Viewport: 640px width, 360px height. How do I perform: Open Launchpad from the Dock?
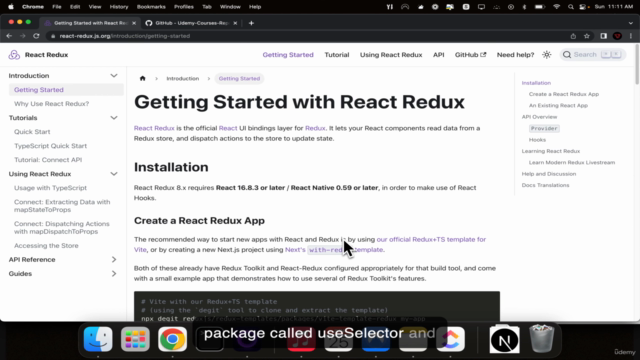pyautogui.click(x=135, y=339)
